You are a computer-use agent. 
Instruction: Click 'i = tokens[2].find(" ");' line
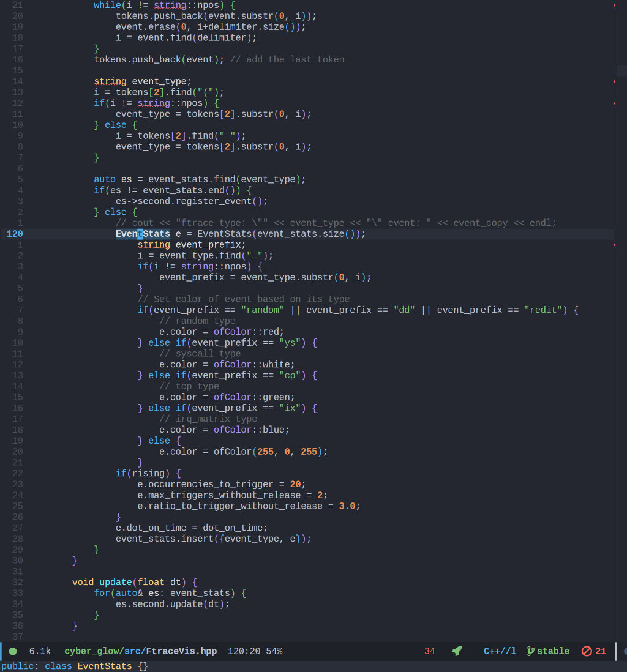tap(181, 135)
